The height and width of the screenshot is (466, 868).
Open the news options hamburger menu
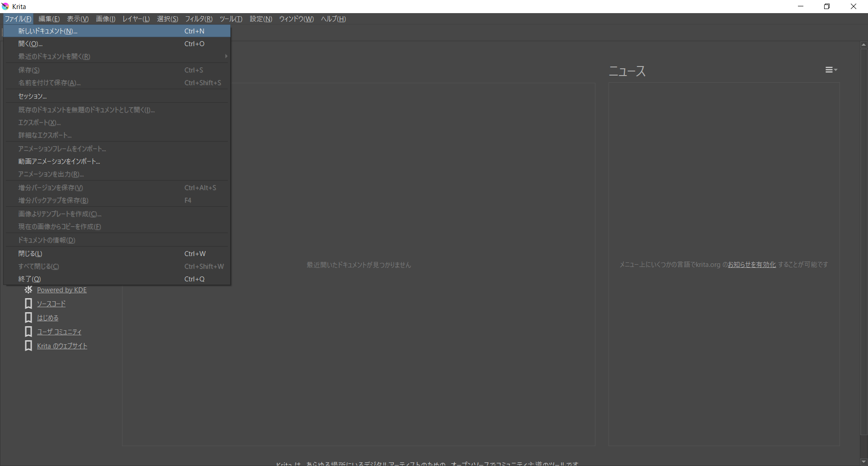pyautogui.click(x=831, y=70)
